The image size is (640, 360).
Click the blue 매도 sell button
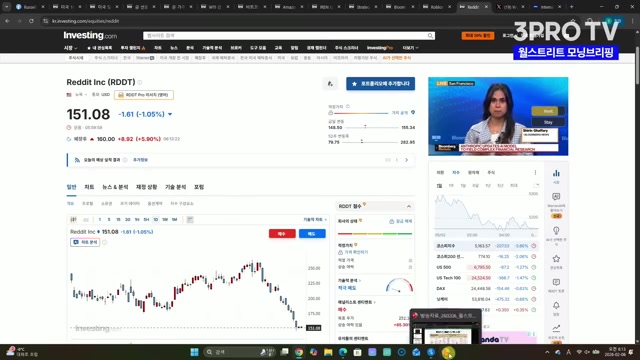click(312, 233)
